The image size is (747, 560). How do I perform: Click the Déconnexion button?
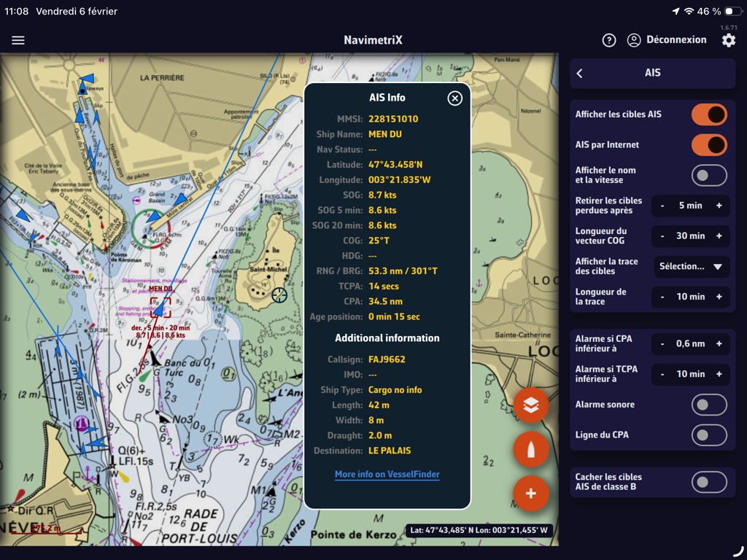[667, 40]
